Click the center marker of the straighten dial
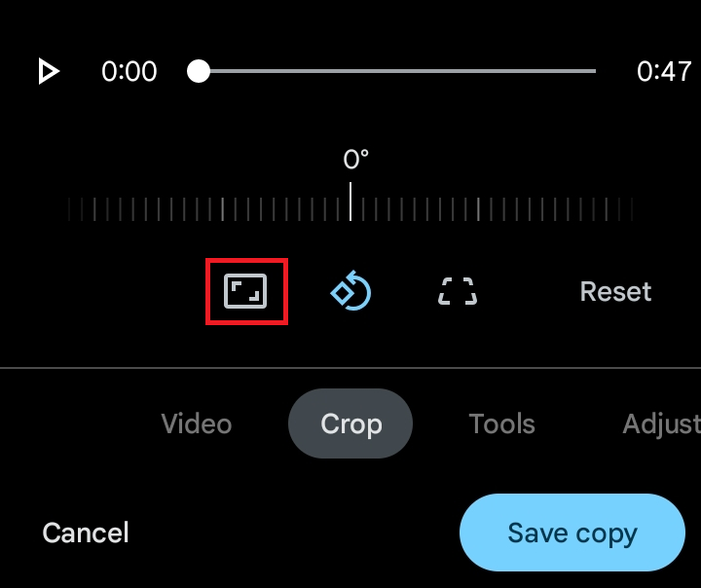 coord(350,203)
